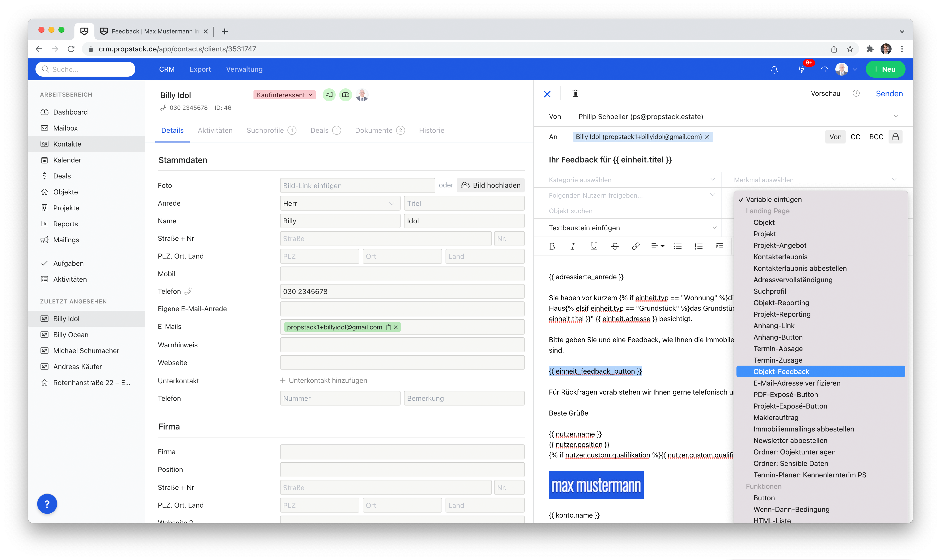Open Mailbox in the sidebar
The width and height of the screenshot is (941, 560).
tap(65, 128)
